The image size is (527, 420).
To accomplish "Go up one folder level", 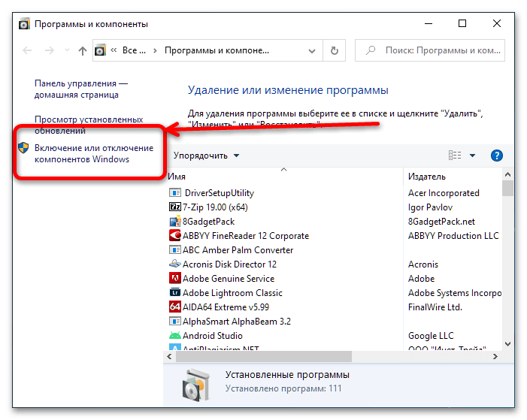I will (x=83, y=51).
